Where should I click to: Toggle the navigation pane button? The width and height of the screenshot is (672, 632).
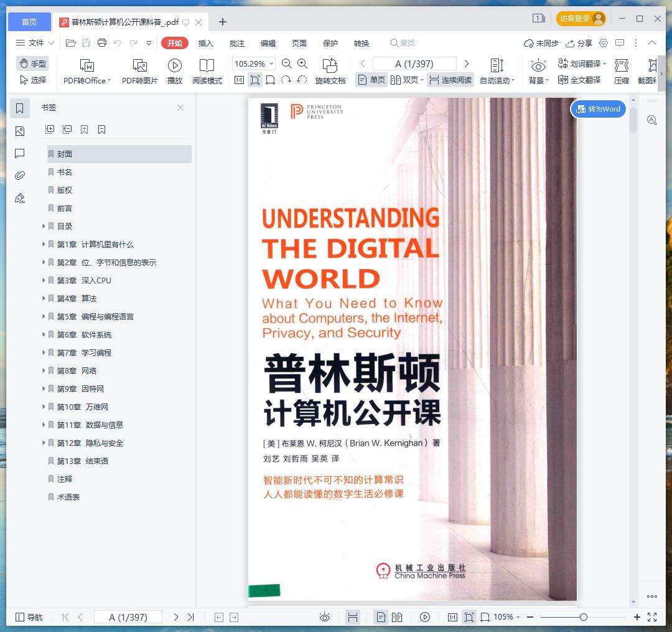(29, 617)
